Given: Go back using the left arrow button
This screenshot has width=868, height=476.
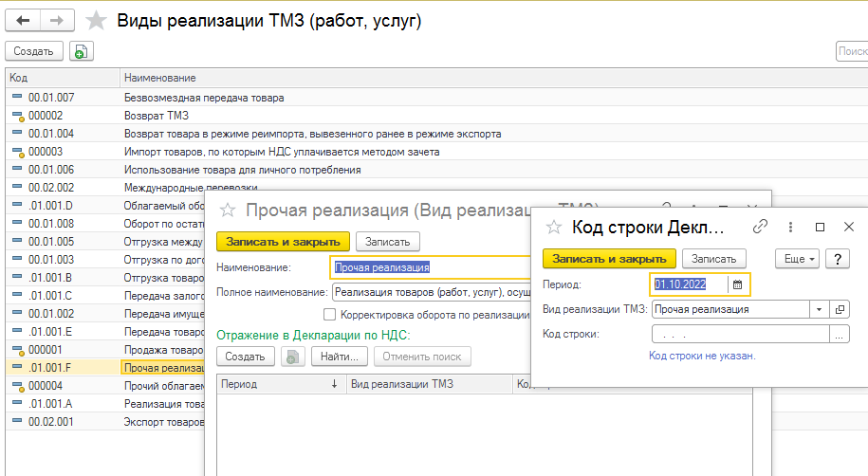Looking at the screenshot, I should (x=23, y=21).
